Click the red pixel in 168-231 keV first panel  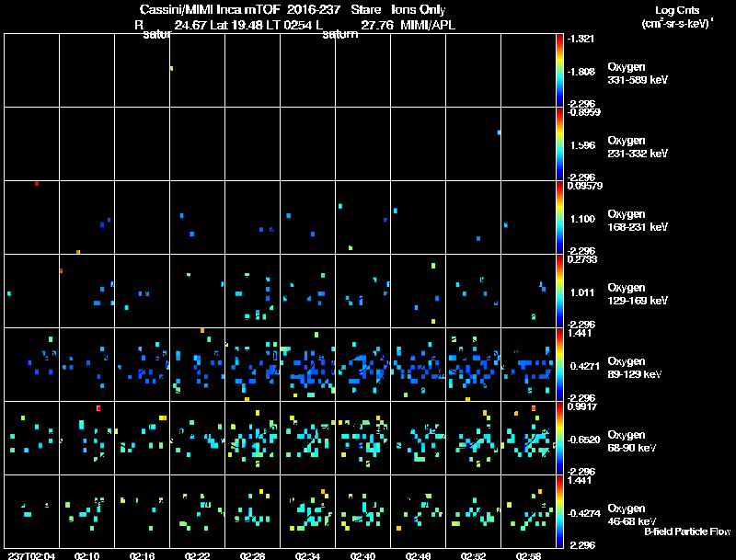click(x=37, y=183)
